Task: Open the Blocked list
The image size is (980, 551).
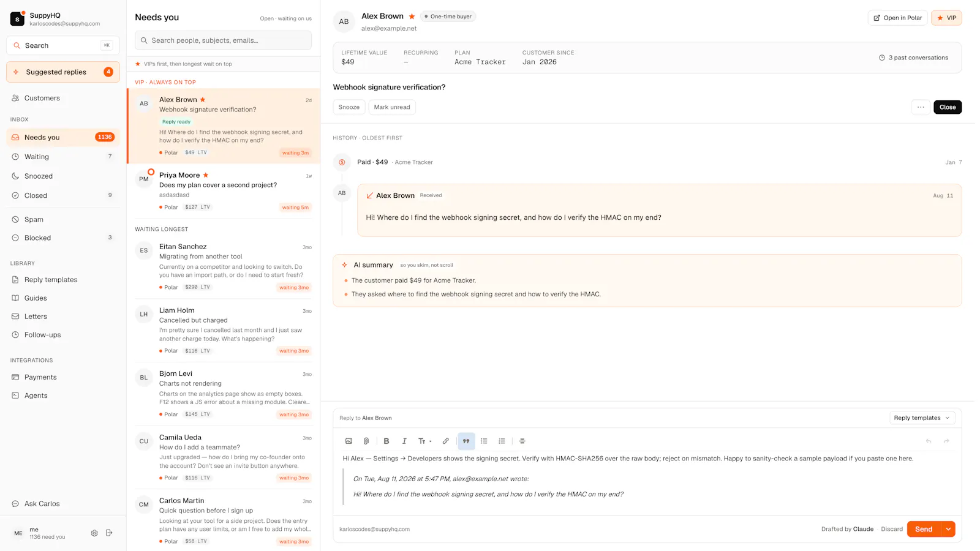Action: 63,238
